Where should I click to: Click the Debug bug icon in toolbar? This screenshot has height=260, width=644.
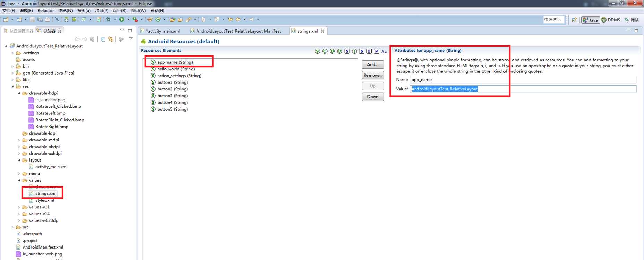point(109,19)
